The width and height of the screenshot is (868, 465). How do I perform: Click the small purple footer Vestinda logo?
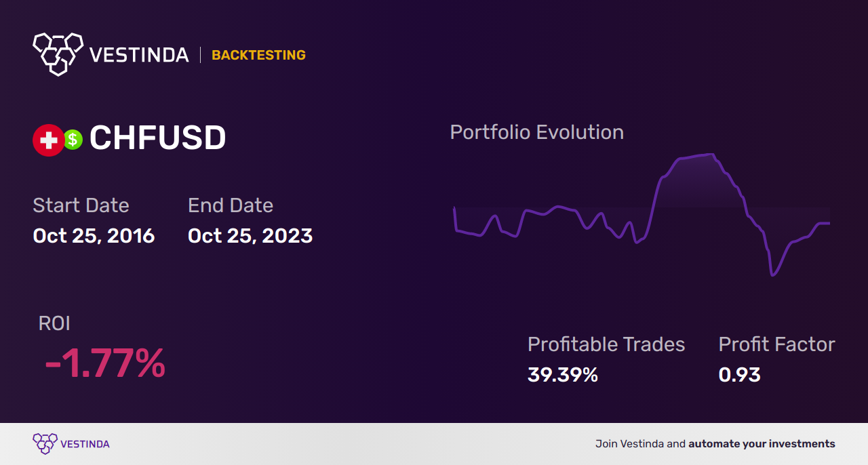pyautogui.click(x=45, y=444)
